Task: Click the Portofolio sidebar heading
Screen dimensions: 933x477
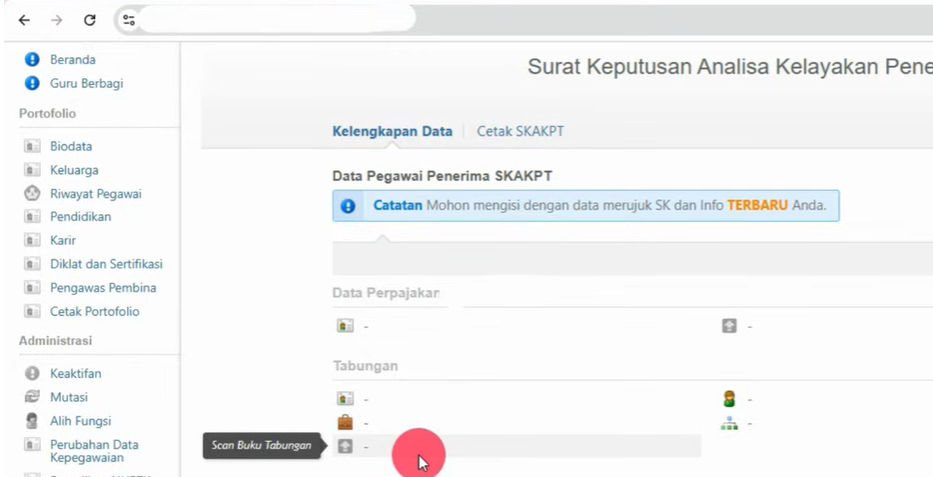Action: coord(48,114)
